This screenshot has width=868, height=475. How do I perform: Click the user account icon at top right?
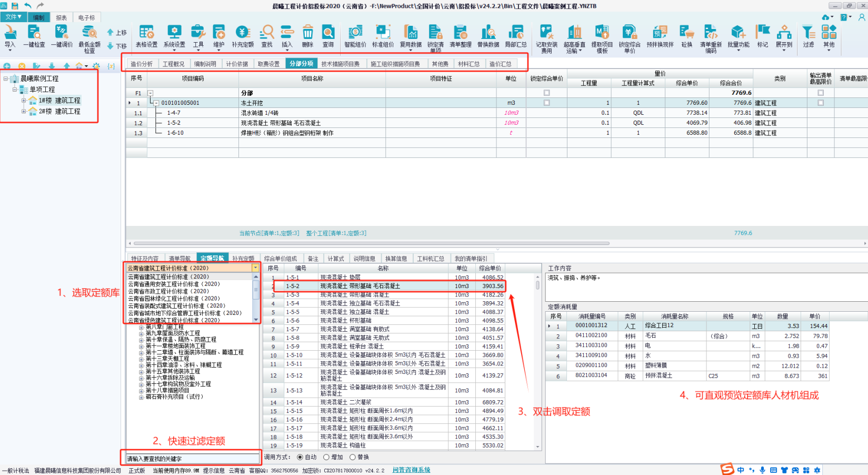tap(861, 17)
